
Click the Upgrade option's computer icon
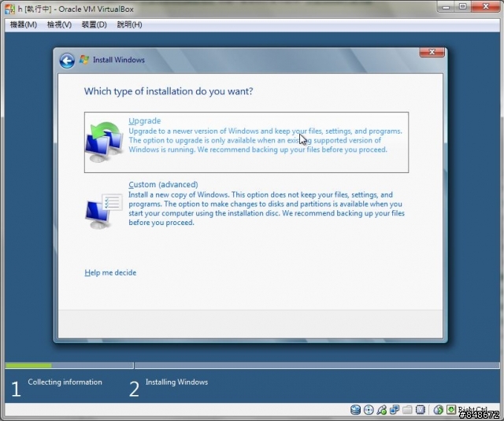click(x=105, y=142)
